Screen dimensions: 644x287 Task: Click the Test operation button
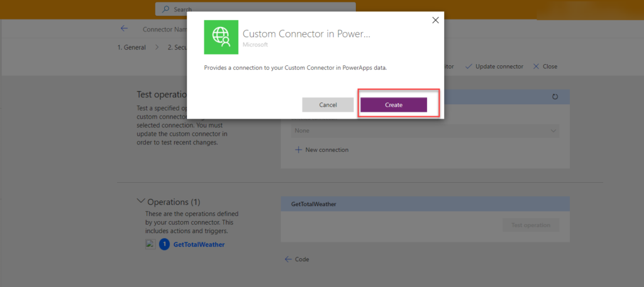(530, 225)
